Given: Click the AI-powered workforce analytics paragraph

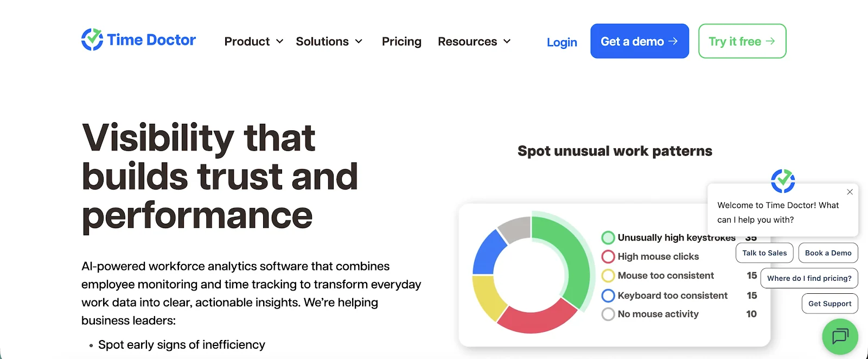Looking at the screenshot, I should pyautogui.click(x=251, y=293).
